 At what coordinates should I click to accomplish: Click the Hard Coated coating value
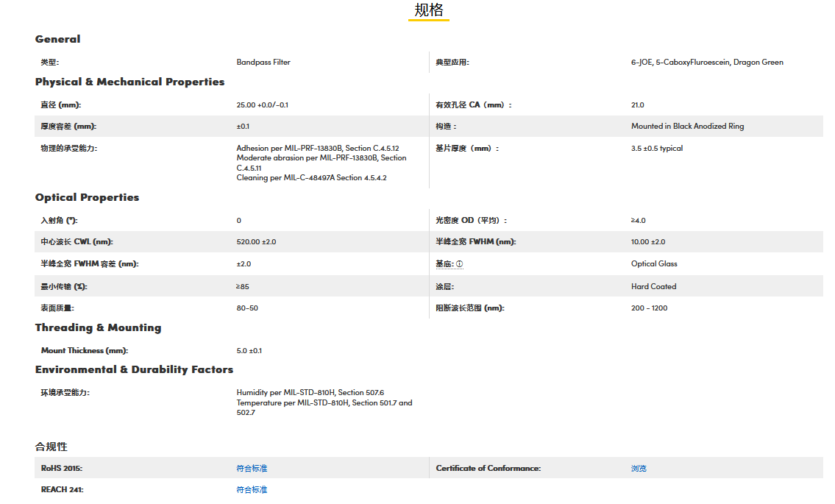653,287
